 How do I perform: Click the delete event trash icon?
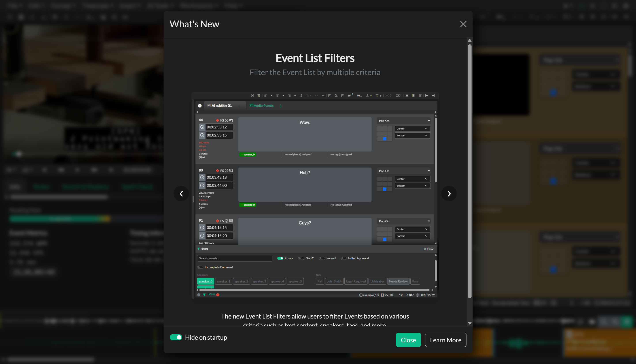(259, 96)
